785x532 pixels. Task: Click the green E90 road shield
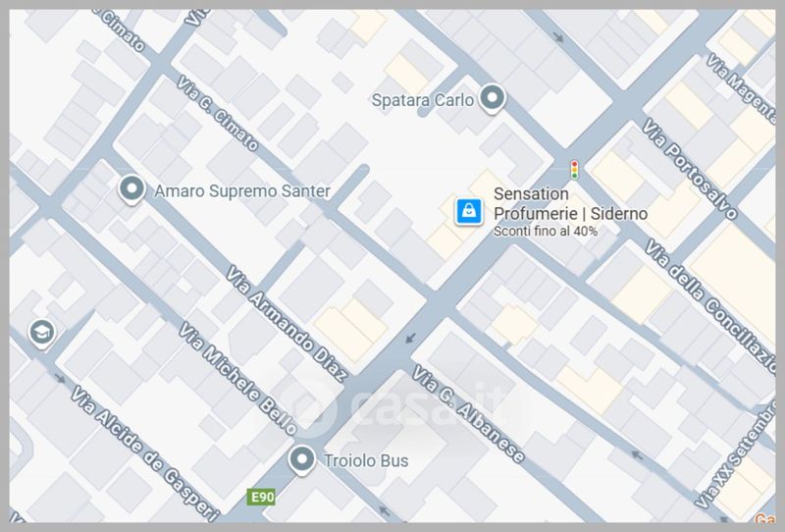[x=261, y=497]
